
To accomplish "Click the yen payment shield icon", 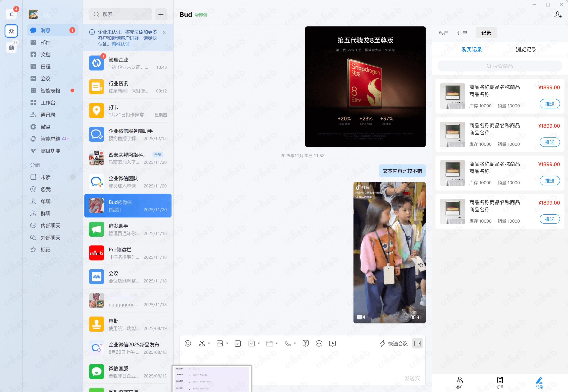I will 305,343.
